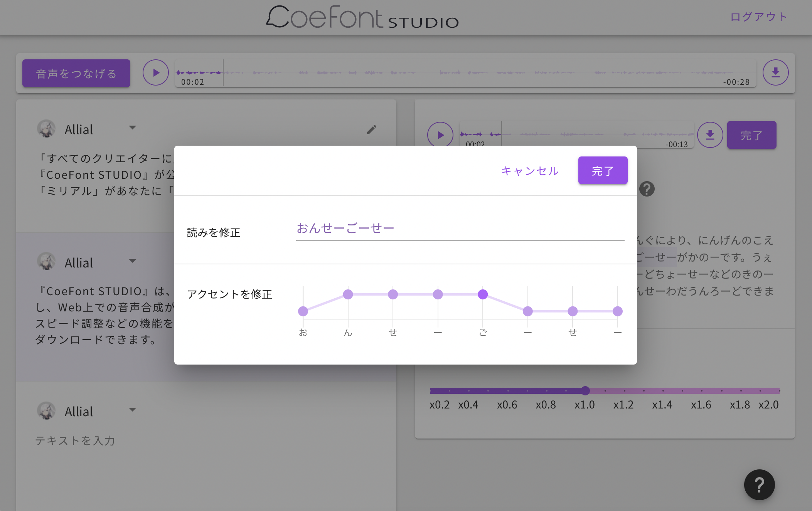Expand the third Allial voice dropdown
812x511 pixels.
pos(132,410)
